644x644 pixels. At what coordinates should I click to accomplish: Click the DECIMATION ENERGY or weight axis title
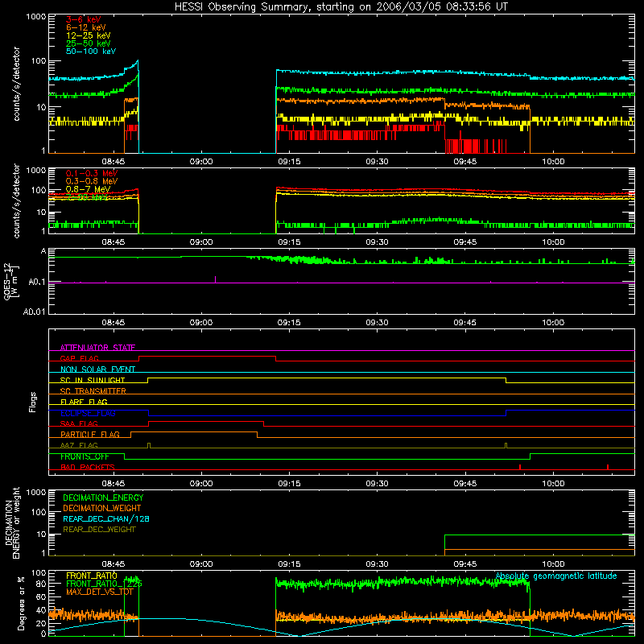coord(12,522)
